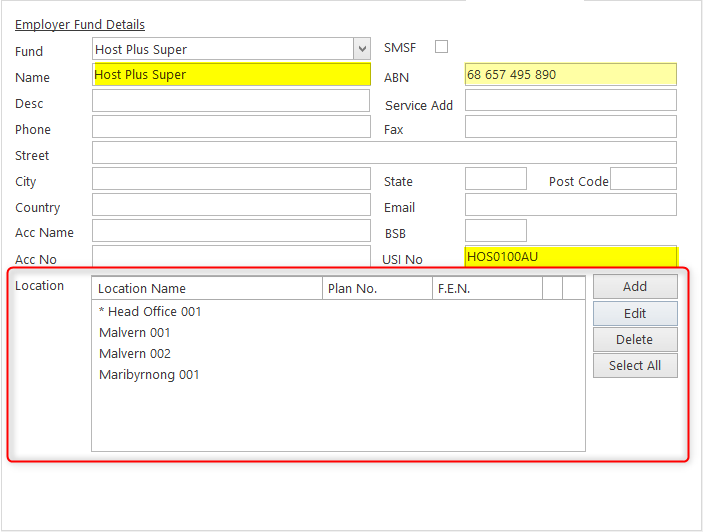The width and height of the screenshot is (703, 532).
Task: Open the Fund dropdown arrow
Action: pos(361,49)
